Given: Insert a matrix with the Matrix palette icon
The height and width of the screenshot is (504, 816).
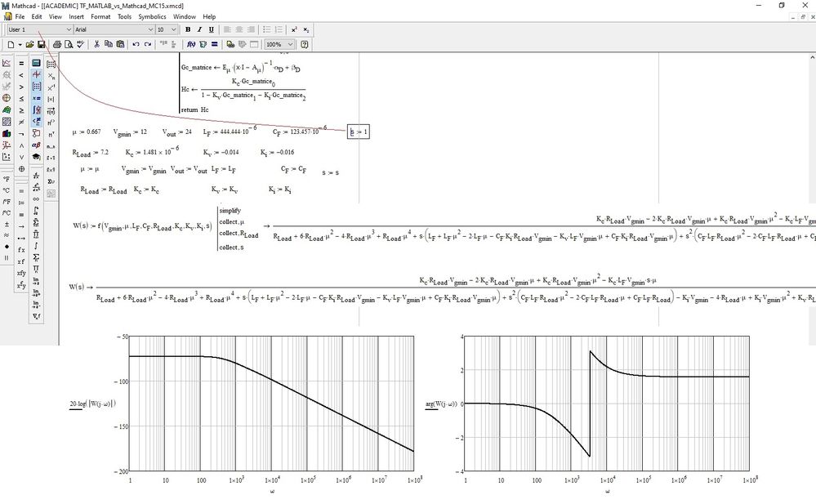Looking at the screenshot, I should 51,64.
